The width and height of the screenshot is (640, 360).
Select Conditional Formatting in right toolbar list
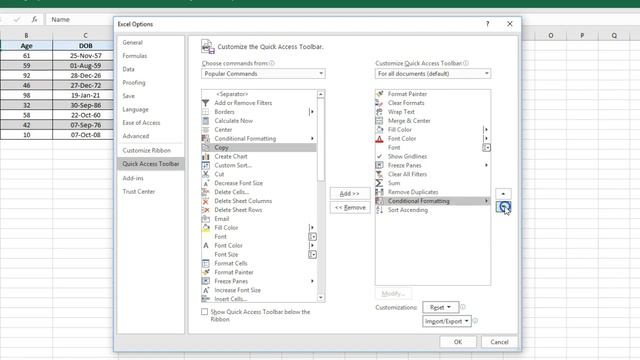pos(433,201)
